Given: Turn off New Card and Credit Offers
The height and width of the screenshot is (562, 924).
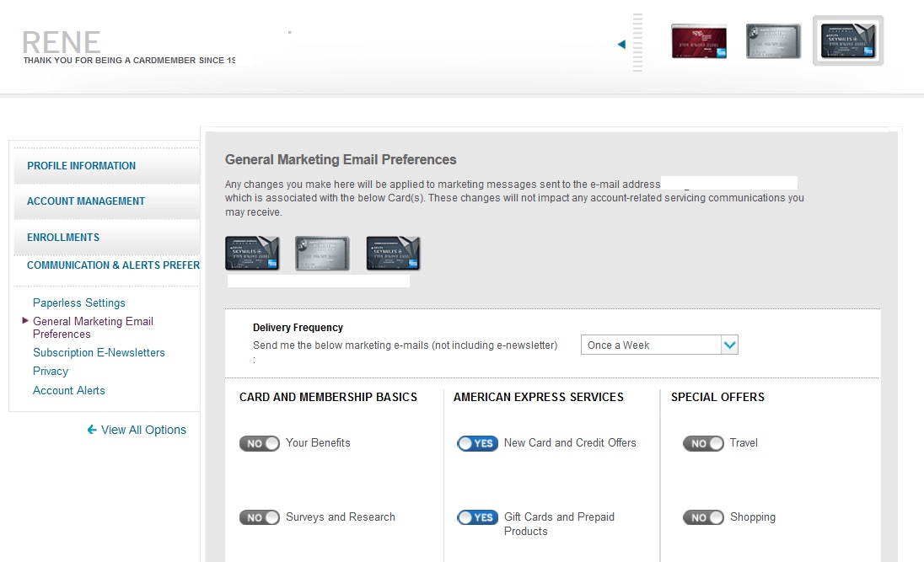Looking at the screenshot, I should [x=477, y=443].
